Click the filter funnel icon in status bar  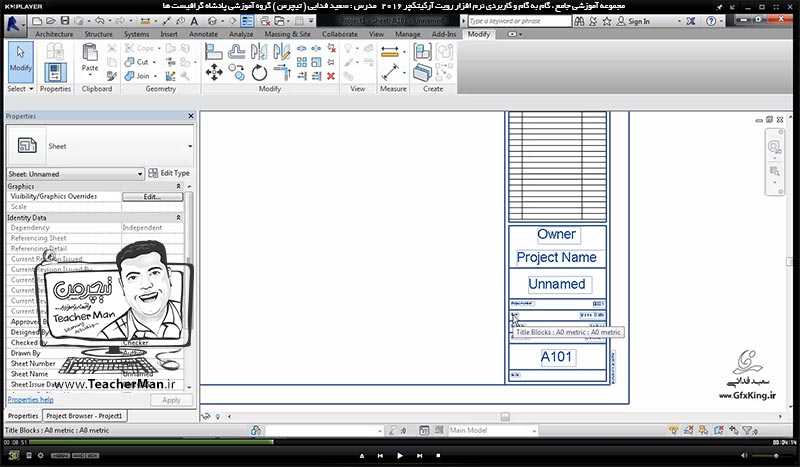747,430
